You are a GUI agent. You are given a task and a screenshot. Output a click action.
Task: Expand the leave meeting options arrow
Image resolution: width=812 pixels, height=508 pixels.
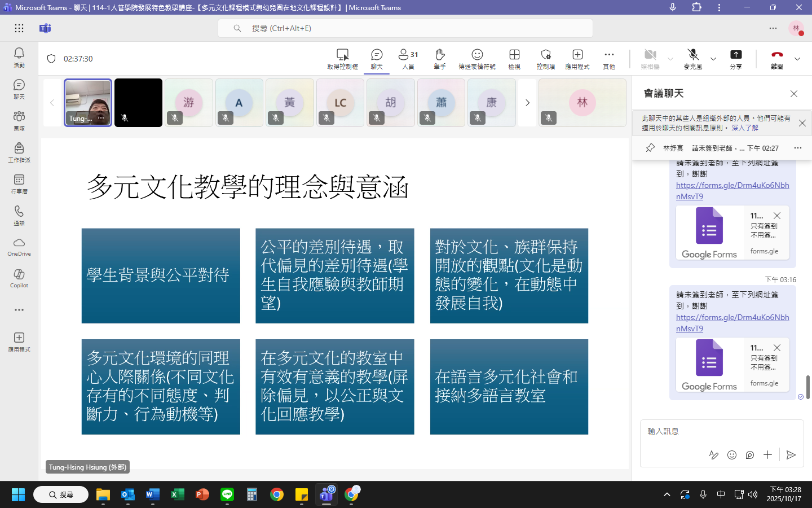(797, 59)
